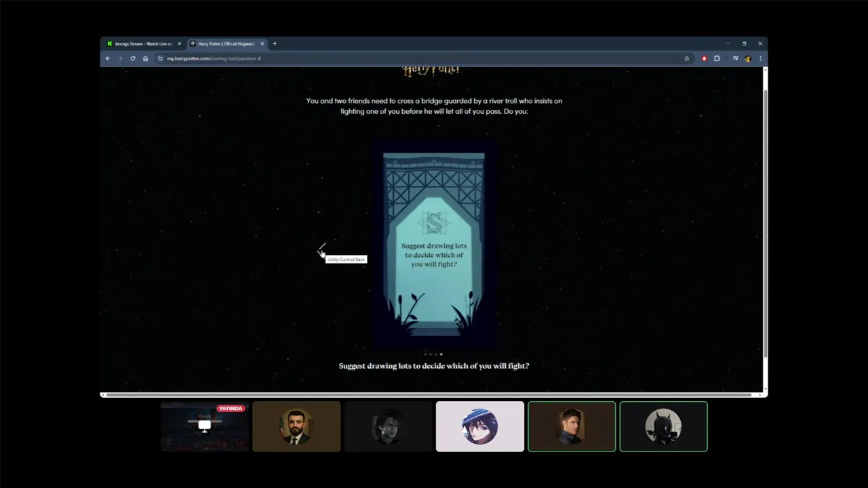Click the red extension icon in toolbar
The height and width of the screenshot is (488, 868).
click(x=704, y=58)
